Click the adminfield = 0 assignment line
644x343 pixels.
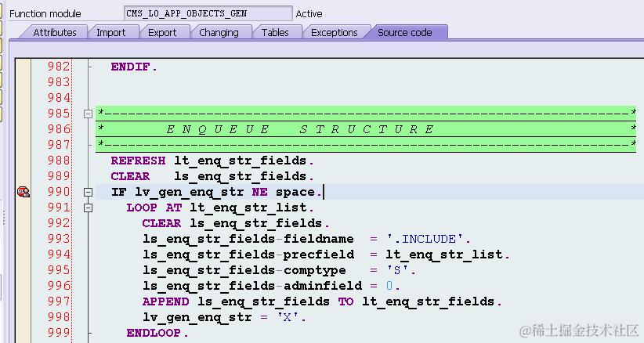pyautogui.click(x=272, y=286)
